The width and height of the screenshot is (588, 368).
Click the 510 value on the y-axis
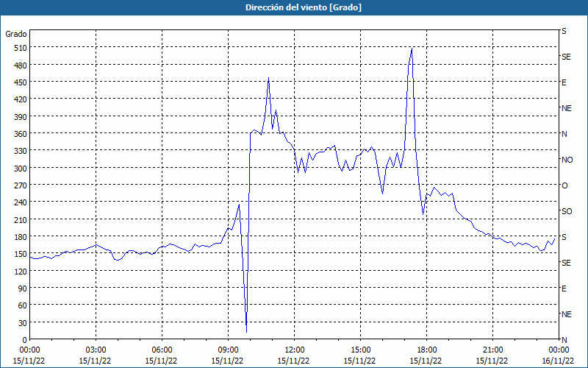click(21, 48)
